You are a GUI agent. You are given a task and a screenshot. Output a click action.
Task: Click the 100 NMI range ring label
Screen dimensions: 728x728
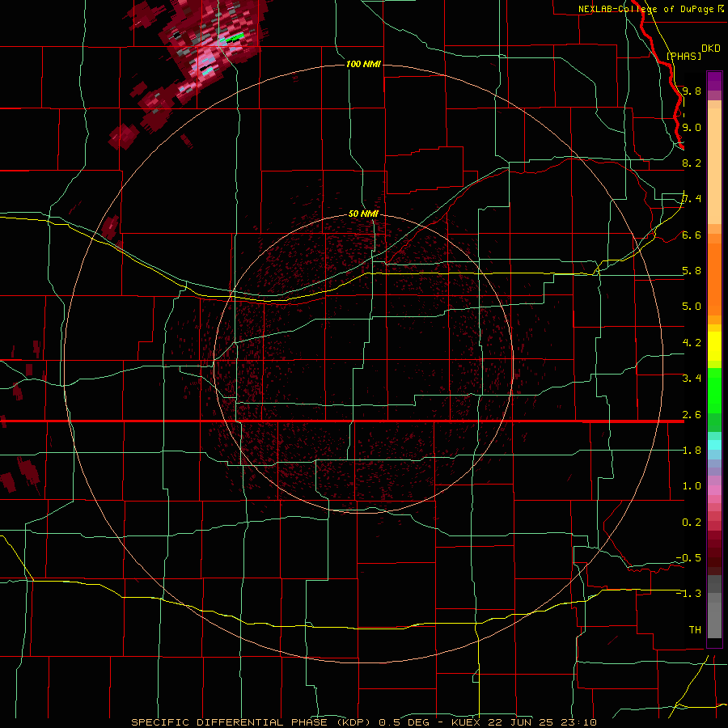363,64
